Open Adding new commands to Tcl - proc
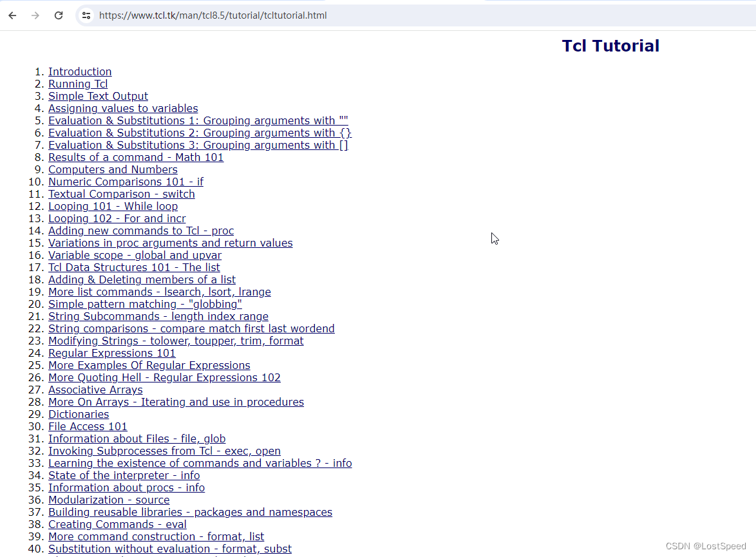The image size is (756, 557). [x=141, y=231]
